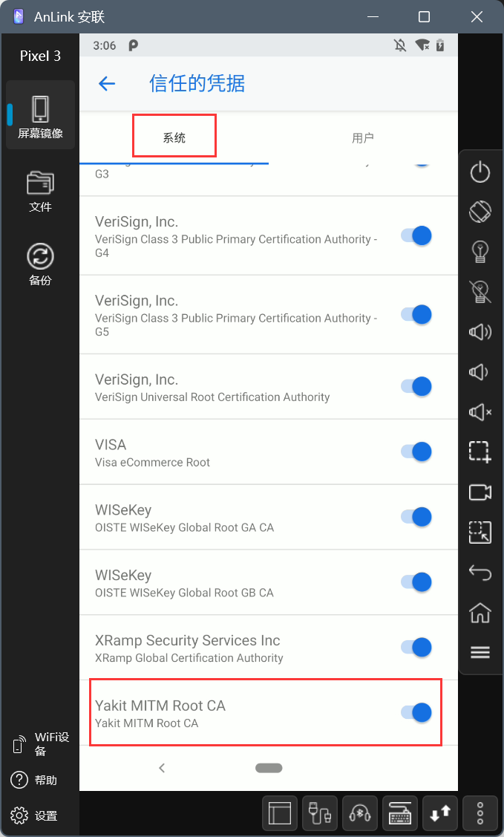The image size is (504, 837).
Task: Click the 3:06 clock in phone status bar
Action: 105,45
